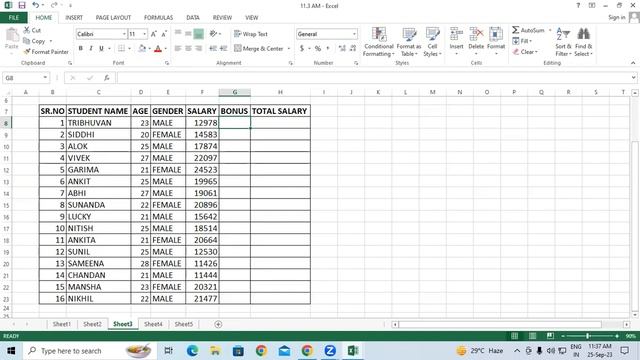This screenshot has height=360, width=640.
Task: Open the Sheet4 tab
Action: click(153, 324)
